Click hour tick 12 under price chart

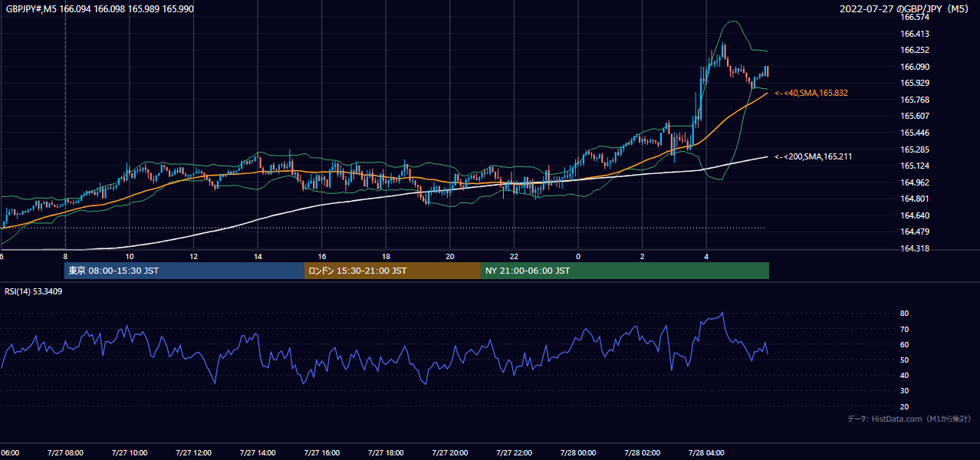point(193,257)
